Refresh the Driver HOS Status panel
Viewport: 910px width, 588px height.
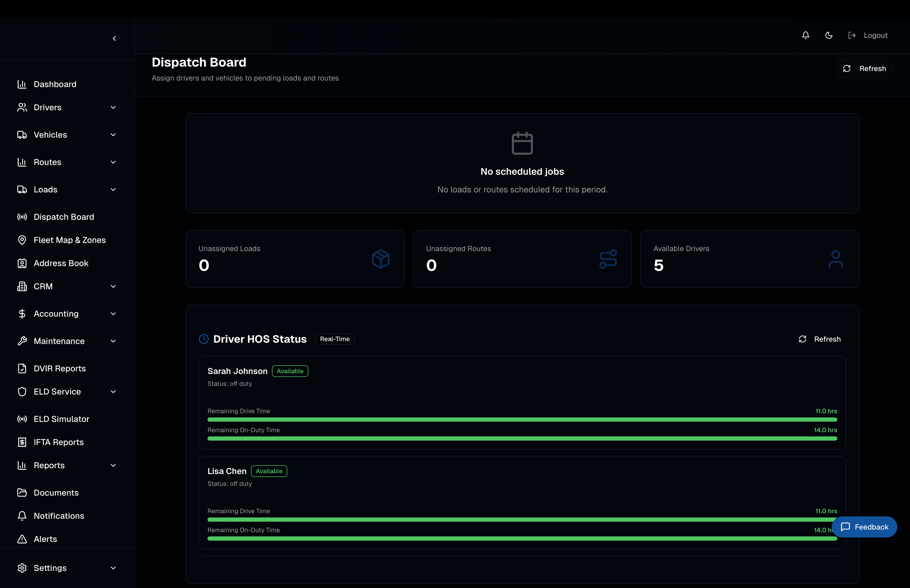pos(819,339)
